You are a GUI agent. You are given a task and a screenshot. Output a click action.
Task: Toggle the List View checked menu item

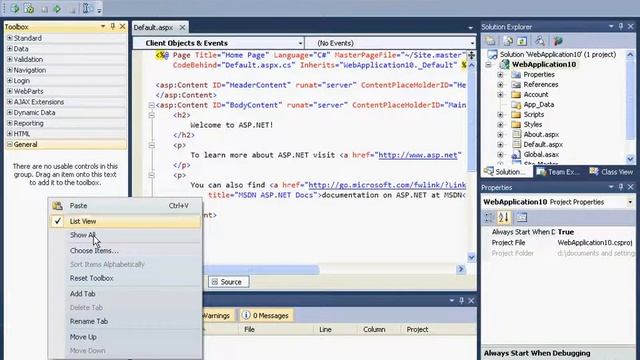coord(125,221)
